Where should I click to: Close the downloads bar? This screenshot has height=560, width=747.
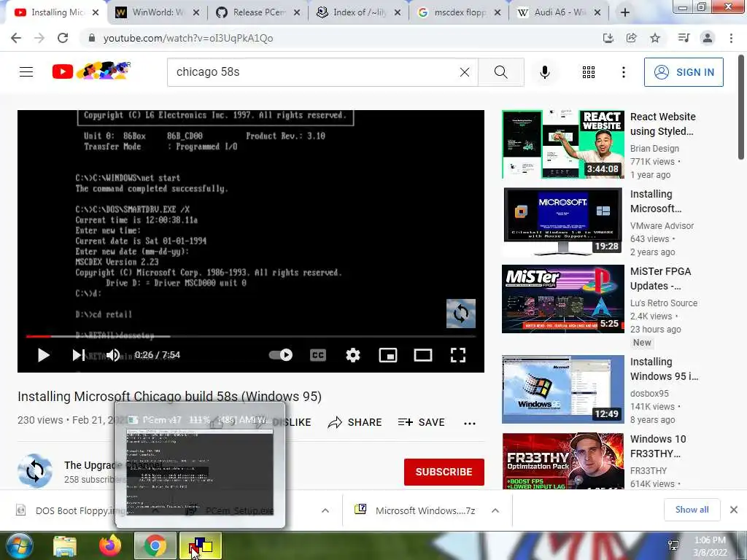click(x=734, y=510)
